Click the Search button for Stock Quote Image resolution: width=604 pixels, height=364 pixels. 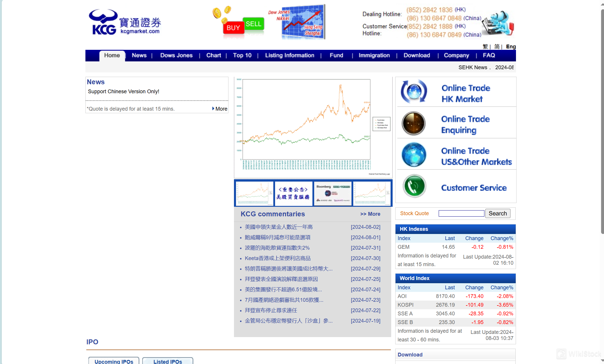click(x=498, y=213)
